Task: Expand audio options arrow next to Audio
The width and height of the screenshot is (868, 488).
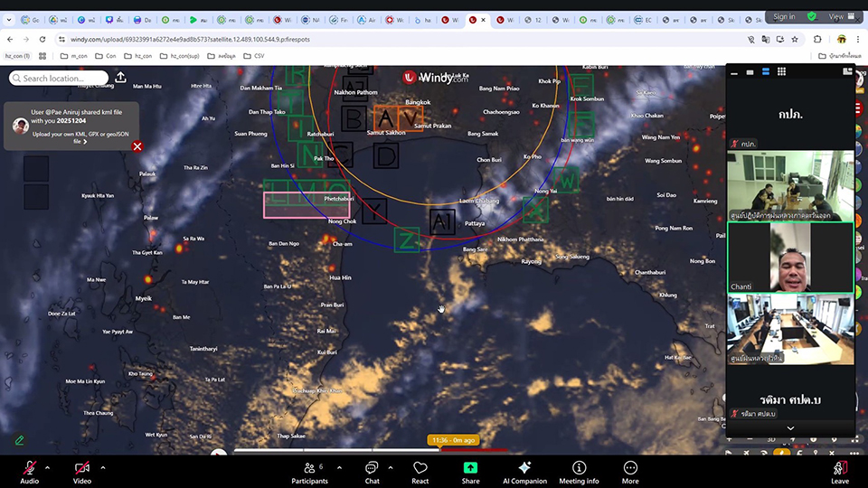Action: 47,467
